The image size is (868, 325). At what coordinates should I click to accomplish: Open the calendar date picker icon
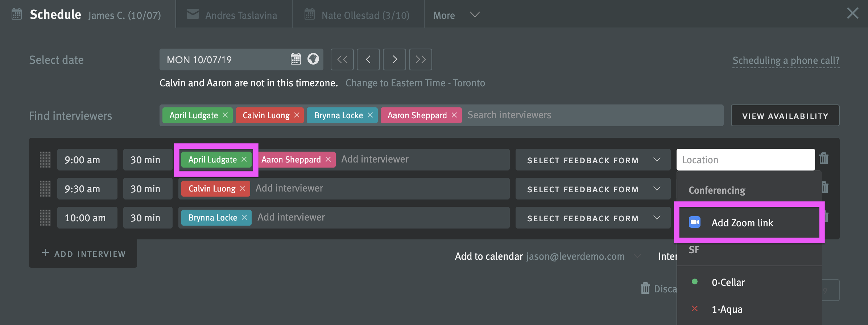[x=295, y=59]
